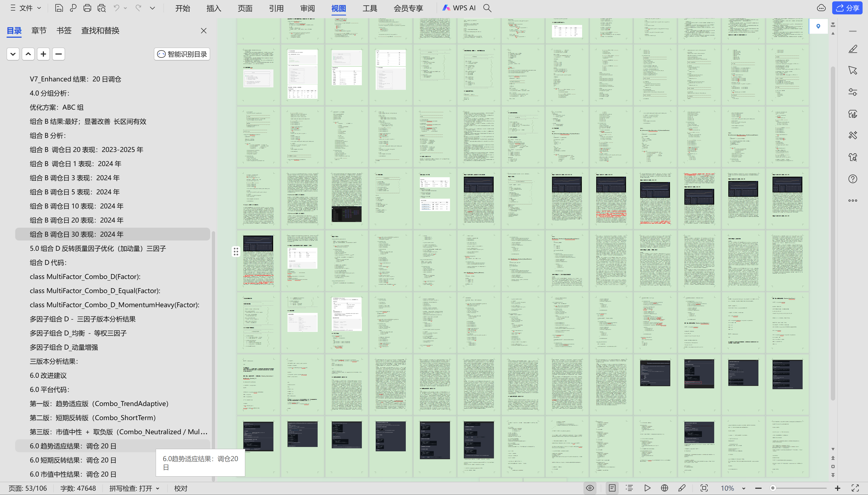Click the web layout globe icon
This screenshot has width=868, height=495.
click(665, 488)
